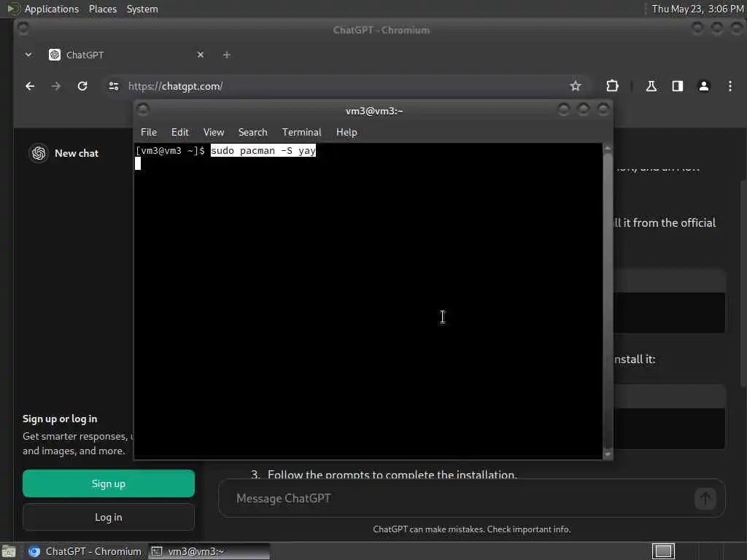Open the terminal Edit menu
This screenshot has width=747, height=560.
point(180,133)
